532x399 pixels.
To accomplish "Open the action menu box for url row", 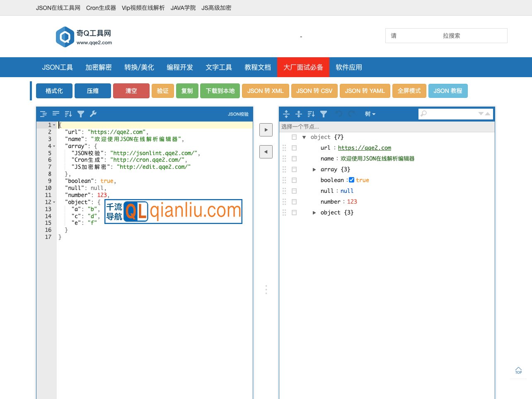I will [x=294, y=148].
